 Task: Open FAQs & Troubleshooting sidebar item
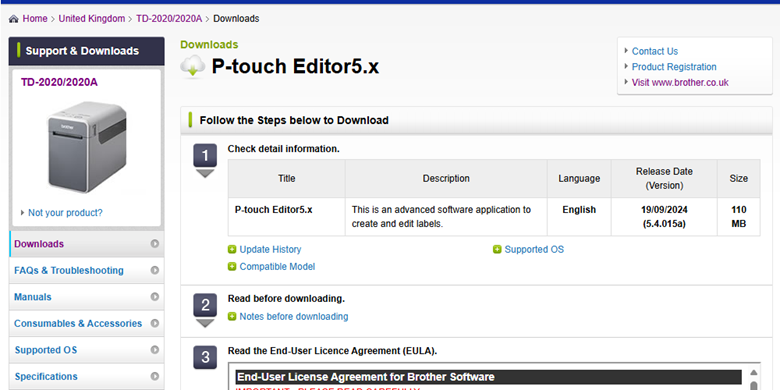[87, 270]
